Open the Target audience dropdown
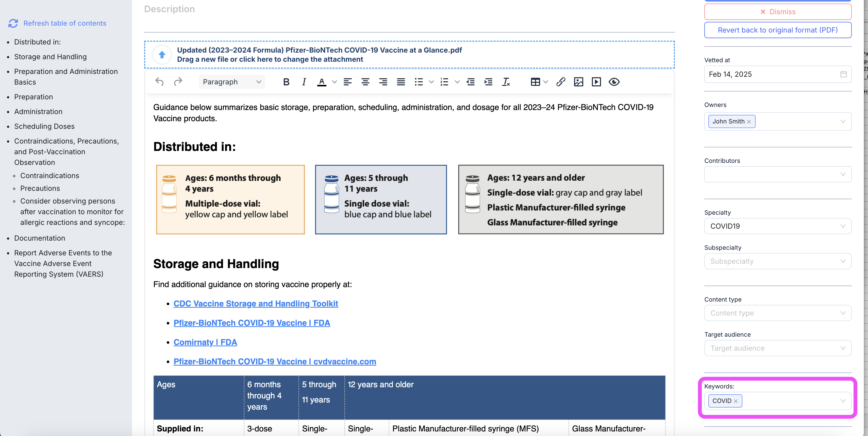This screenshot has height=436, width=868. click(778, 348)
